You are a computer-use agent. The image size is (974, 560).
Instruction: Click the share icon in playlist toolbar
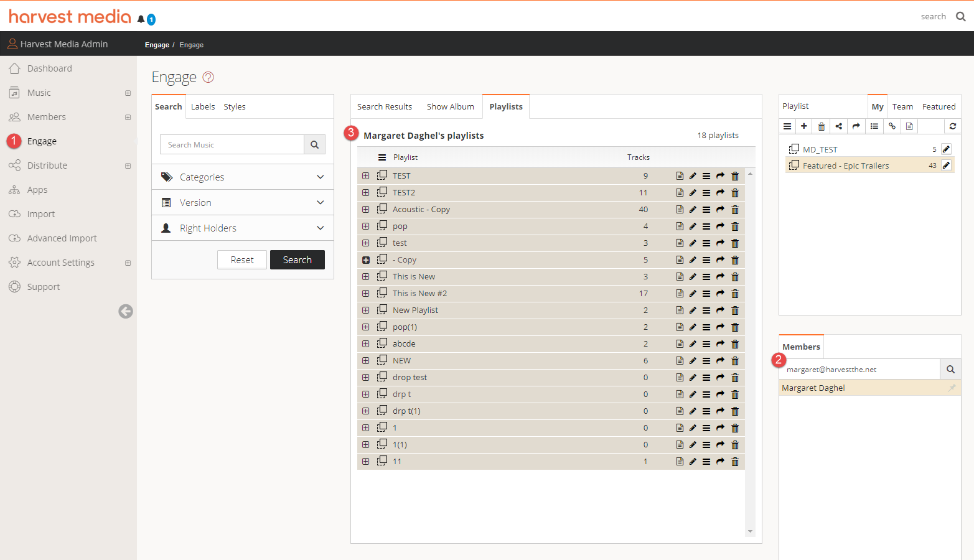pyautogui.click(x=839, y=126)
